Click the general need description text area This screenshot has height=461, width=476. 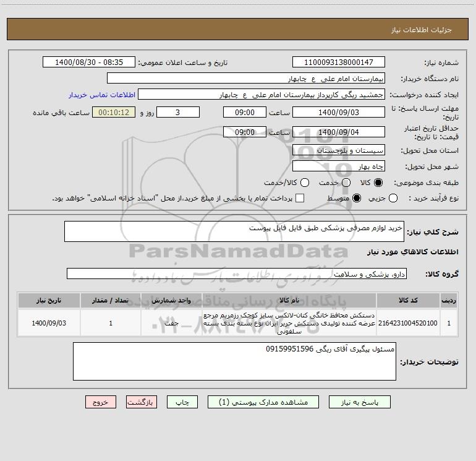234,231
